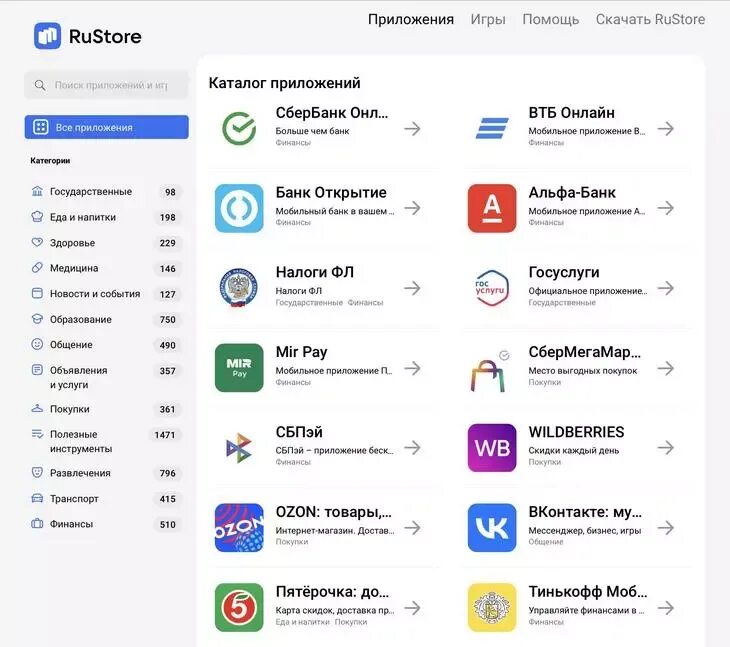The width and height of the screenshot is (730, 647).
Task: Open the Госуслуги hexagon icon
Action: coord(492,288)
